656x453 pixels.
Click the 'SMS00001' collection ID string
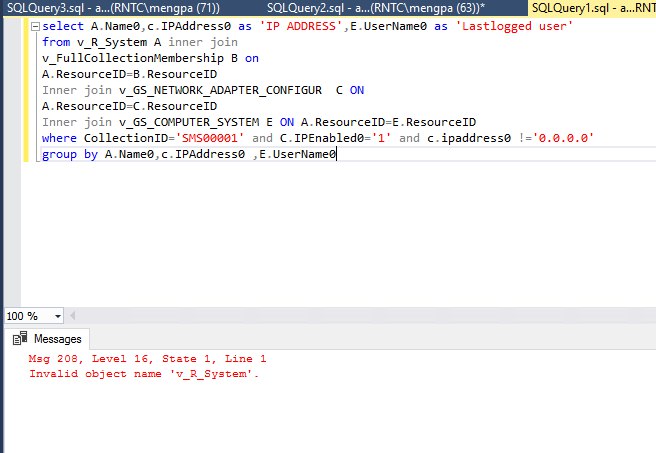(x=210, y=138)
